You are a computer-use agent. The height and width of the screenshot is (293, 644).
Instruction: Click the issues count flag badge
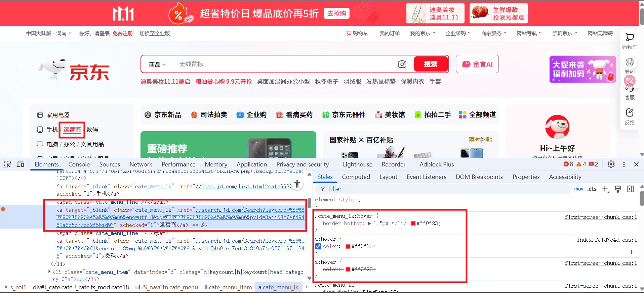tap(594, 164)
